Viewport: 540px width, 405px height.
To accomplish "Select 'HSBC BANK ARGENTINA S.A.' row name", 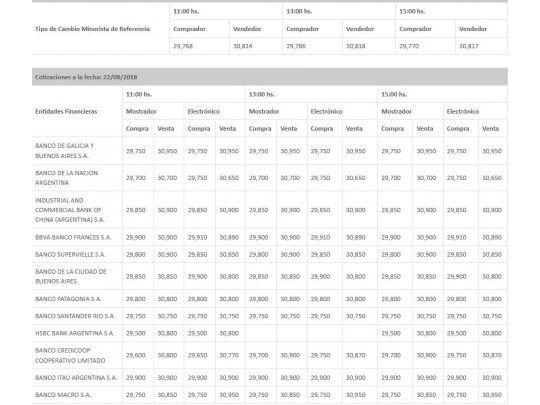I will 74,333.
